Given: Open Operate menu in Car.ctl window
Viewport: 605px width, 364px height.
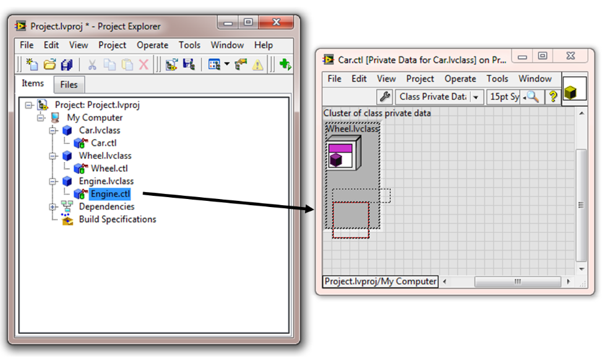Looking at the screenshot, I should pos(460,78).
